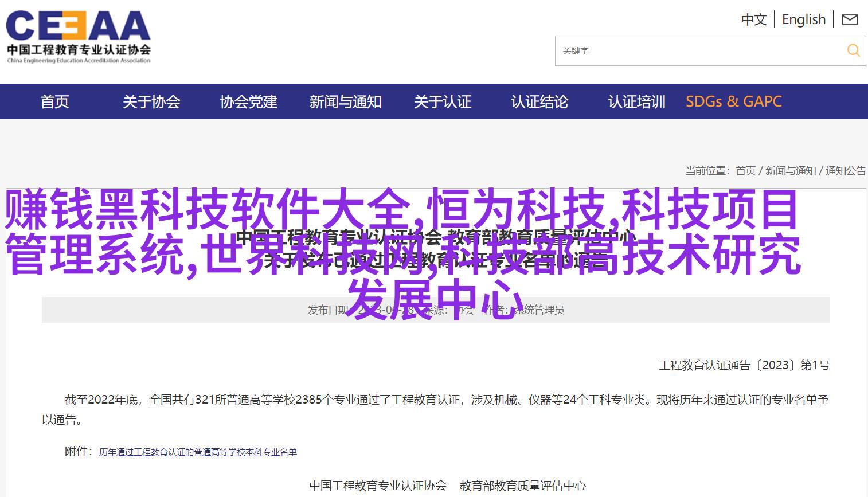The height and width of the screenshot is (497, 868).
Task: Go to 通知公告 in the breadcrumb
Action: (846, 170)
